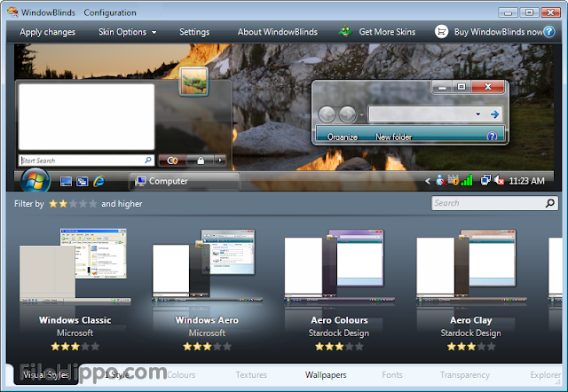Rate Aero Clay with its stars
The width and height of the screenshot is (568, 392).
tap(471, 347)
